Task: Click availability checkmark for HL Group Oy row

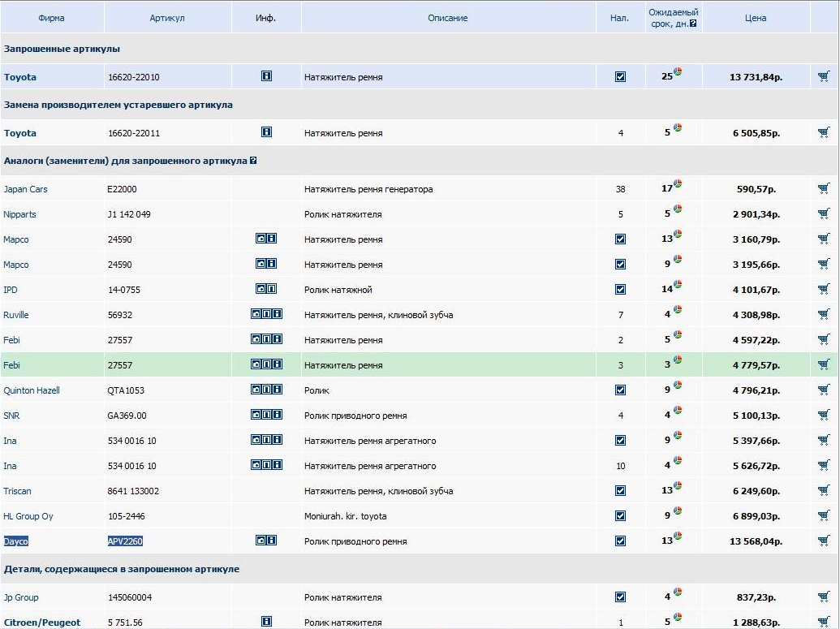Action: [621, 516]
